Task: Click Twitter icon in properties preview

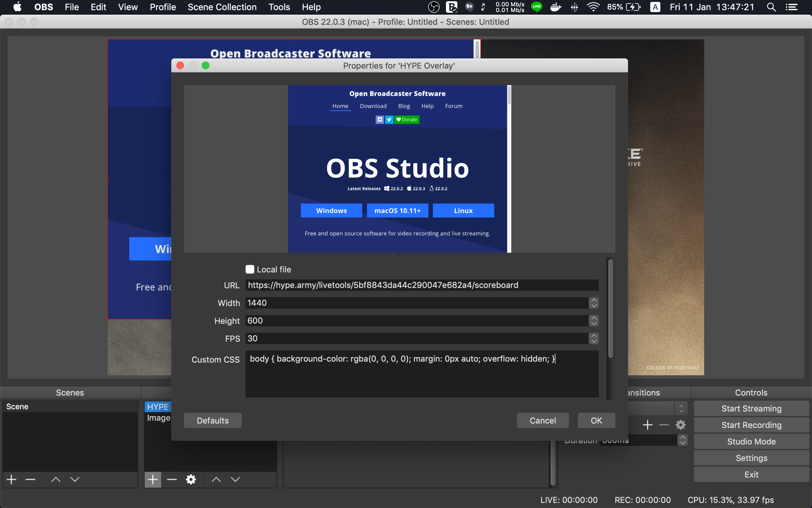Action: (389, 120)
